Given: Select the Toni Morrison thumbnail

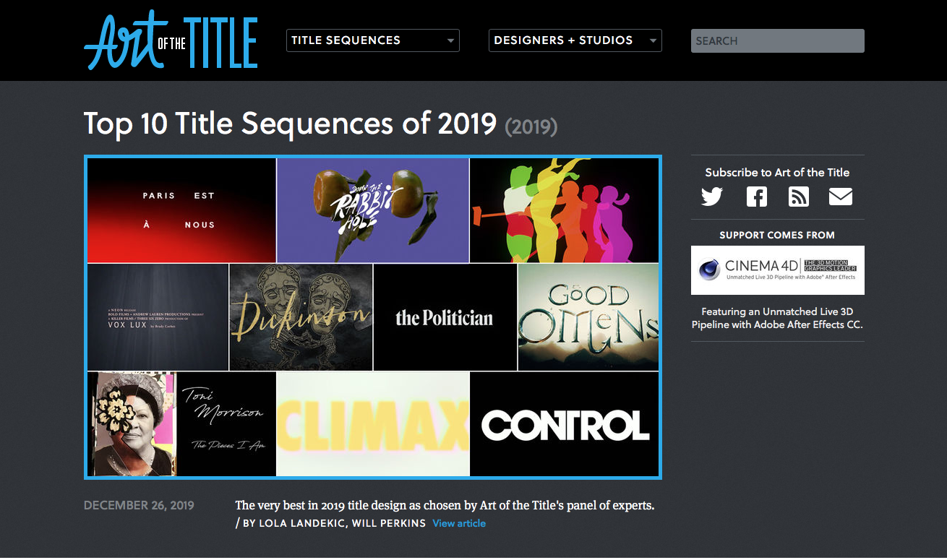Looking at the screenshot, I should (x=181, y=424).
